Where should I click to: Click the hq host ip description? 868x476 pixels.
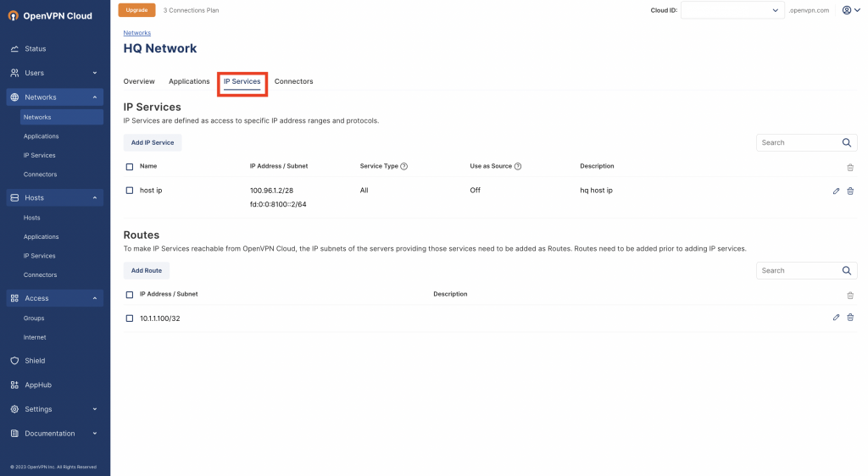596,191
